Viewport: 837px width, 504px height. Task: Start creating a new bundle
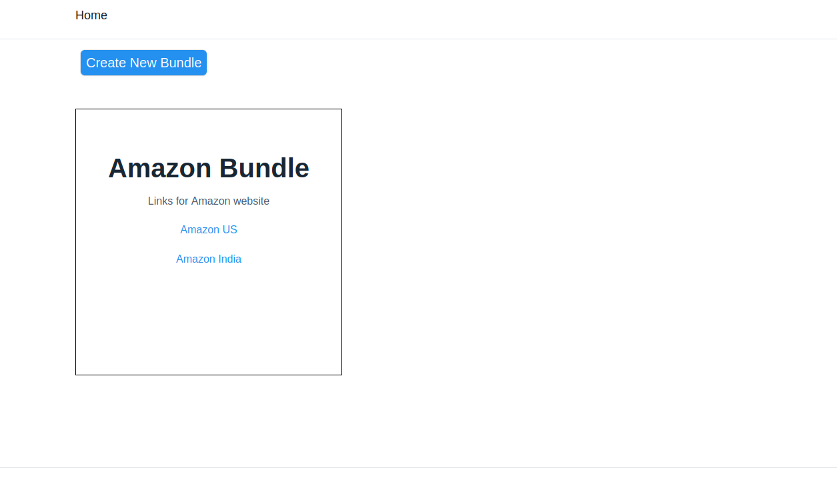tap(143, 63)
